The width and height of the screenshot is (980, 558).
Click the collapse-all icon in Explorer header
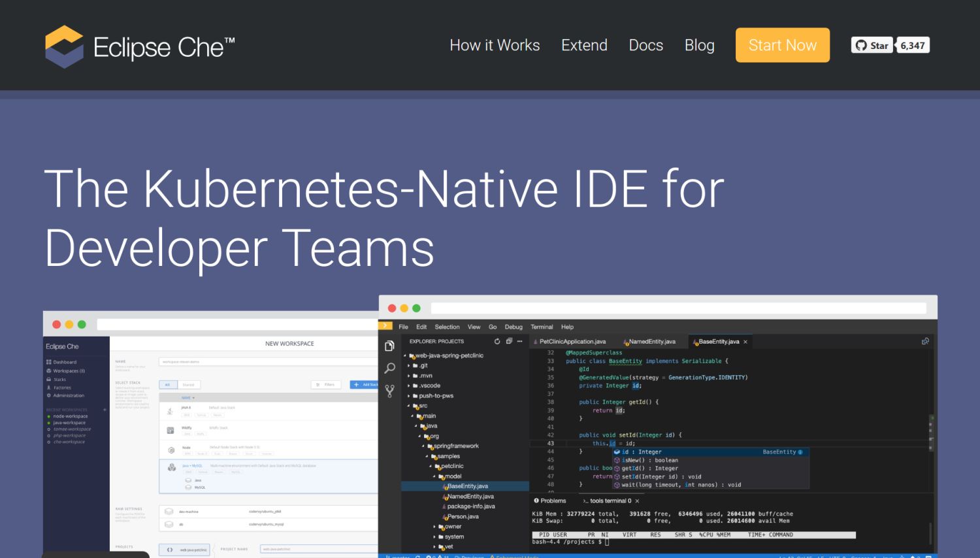[x=509, y=341]
